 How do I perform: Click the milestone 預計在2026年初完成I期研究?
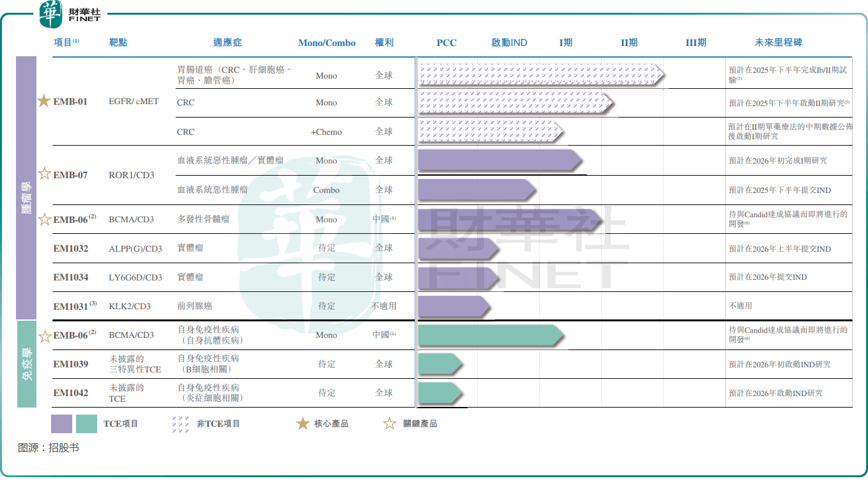(778, 160)
